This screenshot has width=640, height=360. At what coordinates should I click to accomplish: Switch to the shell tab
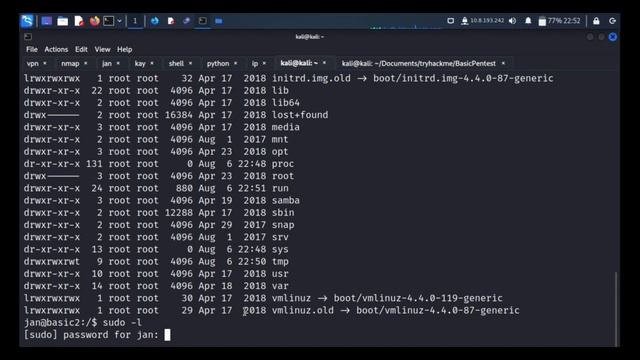pyautogui.click(x=176, y=64)
